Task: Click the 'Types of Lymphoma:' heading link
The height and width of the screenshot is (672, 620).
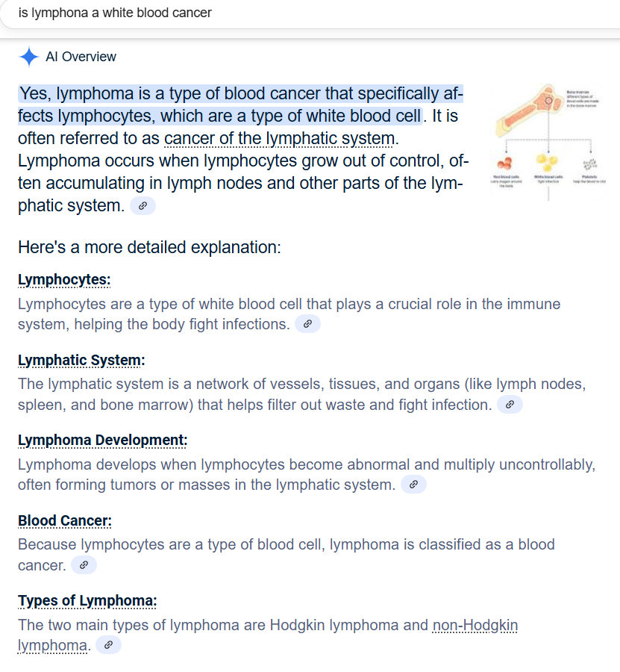Action: pos(87,601)
